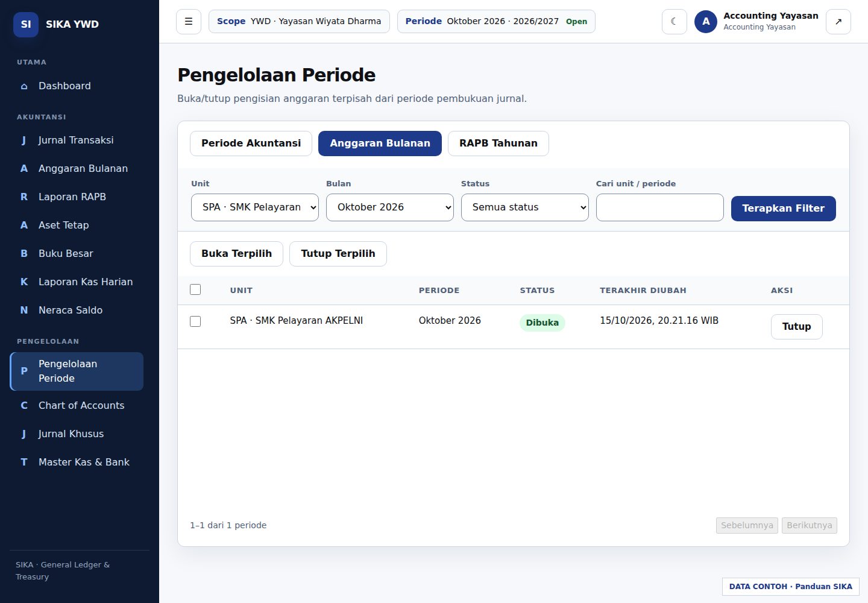The image size is (868, 603).
Task: Go to Laporan RAPB
Action: tap(77, 197)
